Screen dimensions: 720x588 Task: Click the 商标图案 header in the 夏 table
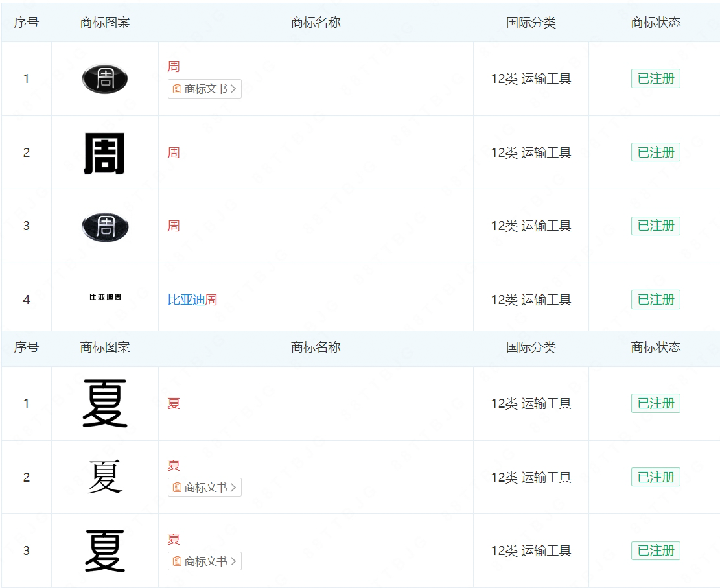pyautogui.click(x=105, y=347)
